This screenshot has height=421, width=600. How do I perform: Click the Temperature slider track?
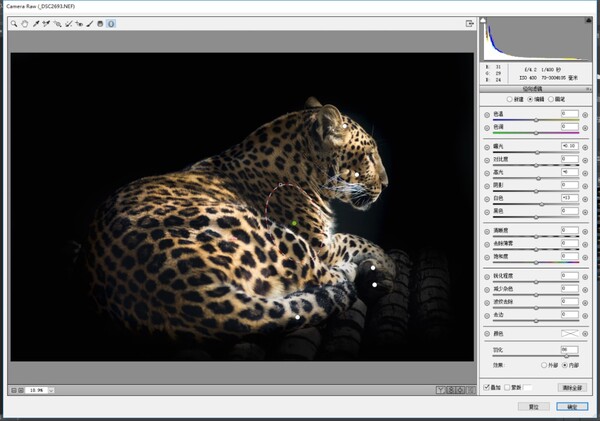[536, 120]
